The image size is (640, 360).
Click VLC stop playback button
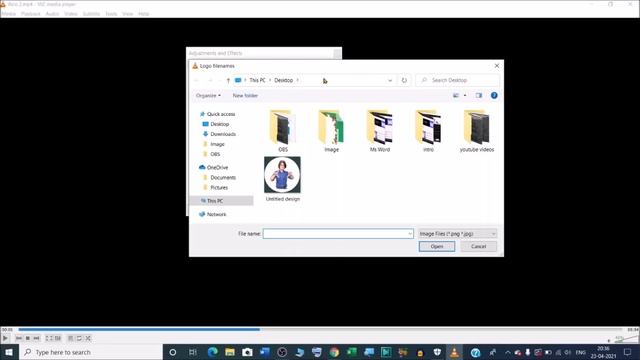pos(27,338)
